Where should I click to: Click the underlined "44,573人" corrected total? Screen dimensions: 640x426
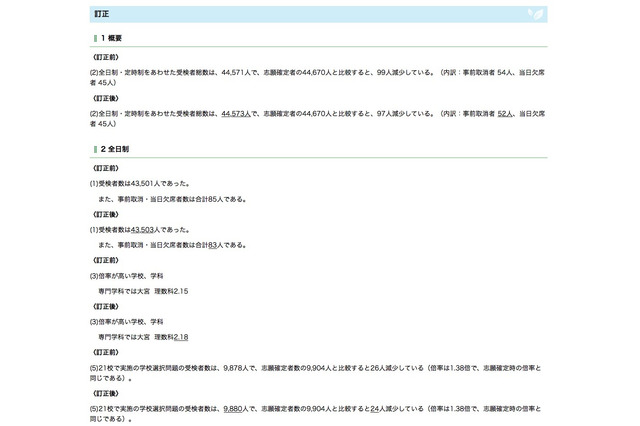pyautogui.click(x=236, y=114)
